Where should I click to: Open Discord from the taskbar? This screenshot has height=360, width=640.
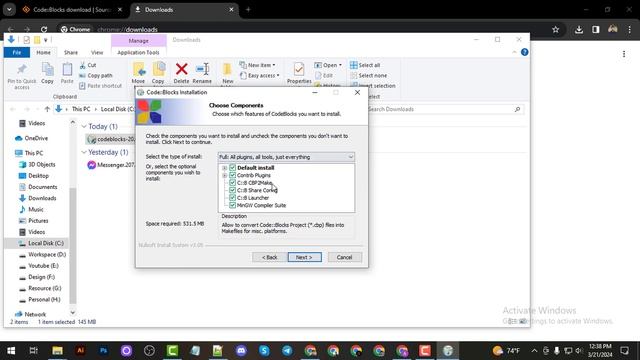tap(241, 351)
